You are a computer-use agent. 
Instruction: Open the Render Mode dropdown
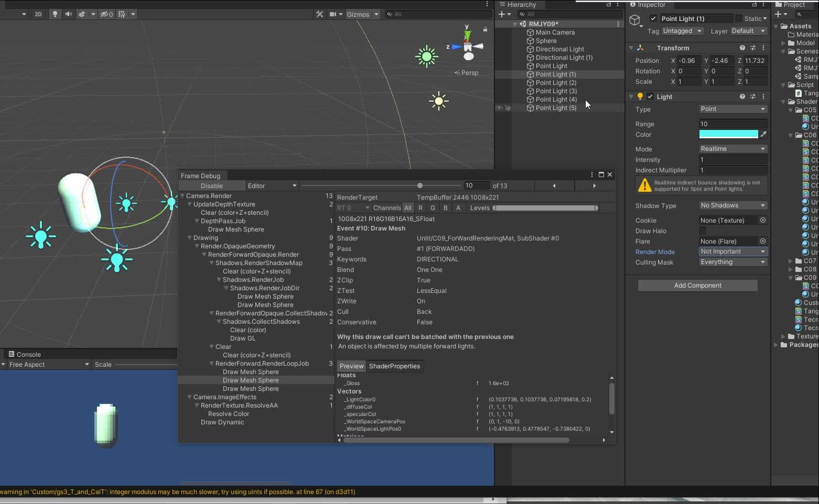(x=732, y=251)
